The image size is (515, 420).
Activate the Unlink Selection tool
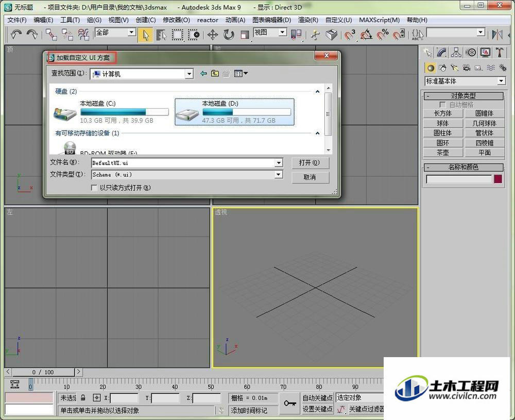[67, 34]
